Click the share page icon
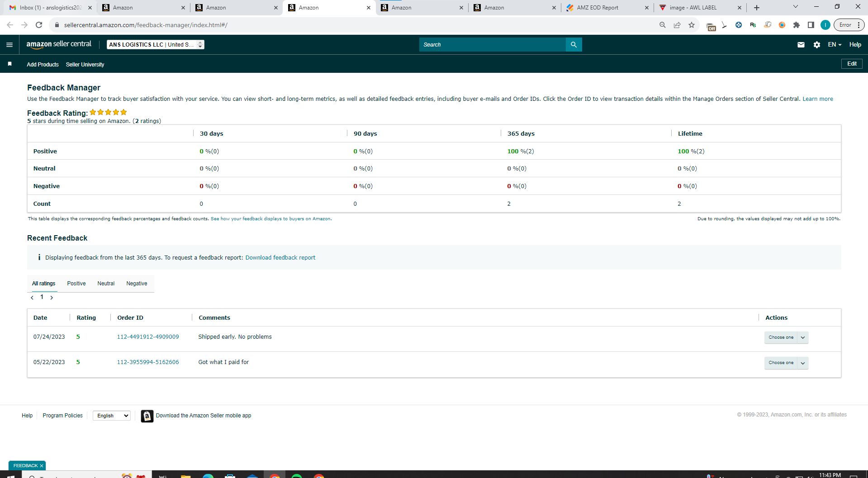This screenshot has height=478, width=868. pyautogui.click(x=677, y=25)
